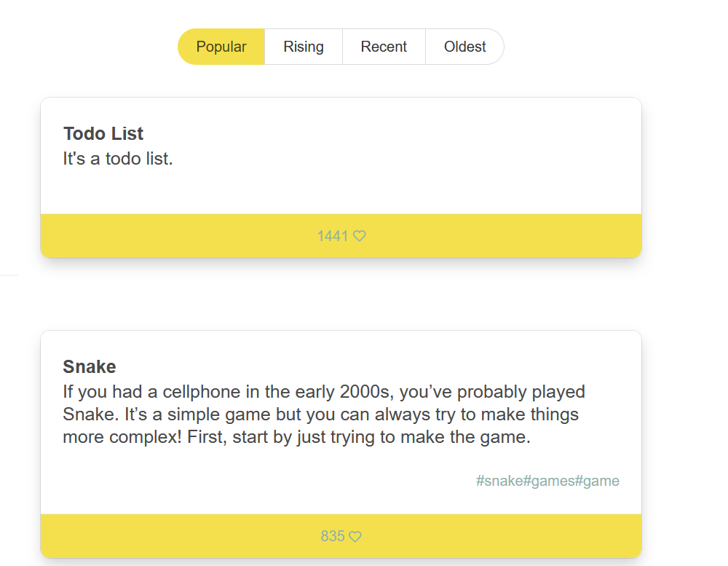
Task: Click empty area left of Snake hashtags
Action: pos(255,481)
